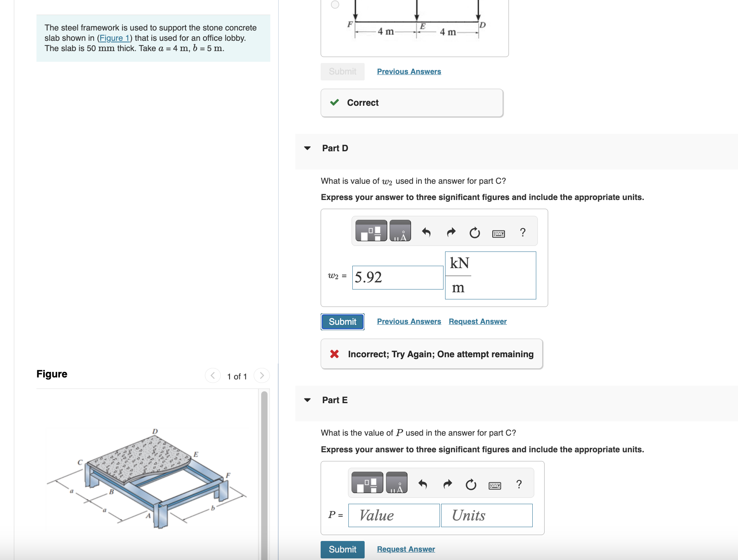The image size is (738, 560).
Task: Click help question mark in Part E toolbar
Action: (519, 484)
